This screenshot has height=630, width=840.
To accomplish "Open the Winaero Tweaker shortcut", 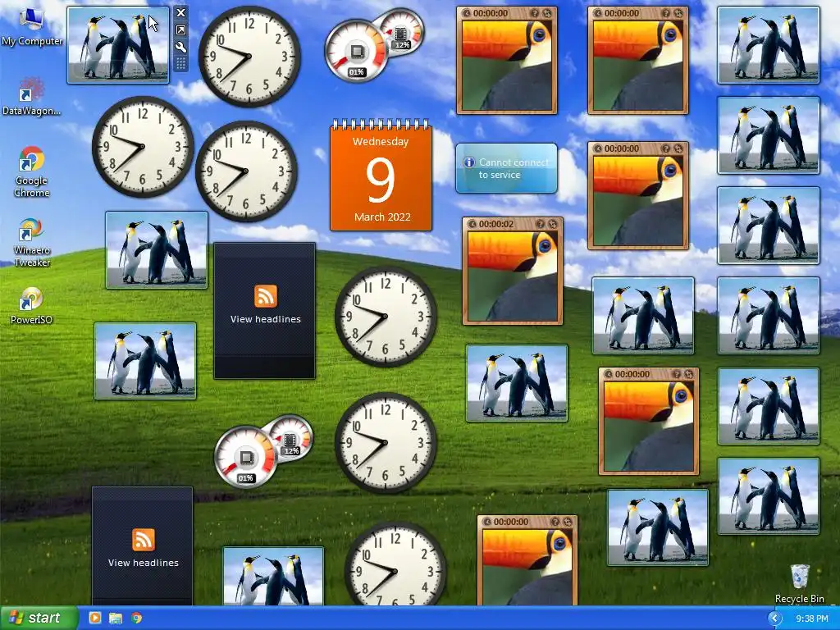I will [x=32, y=242].
